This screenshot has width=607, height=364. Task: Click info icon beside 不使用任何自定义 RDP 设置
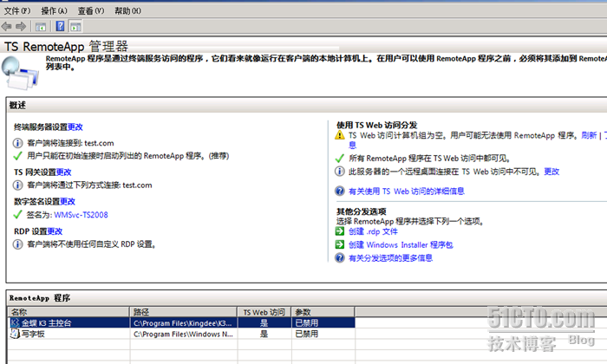[x=17, y=244]
